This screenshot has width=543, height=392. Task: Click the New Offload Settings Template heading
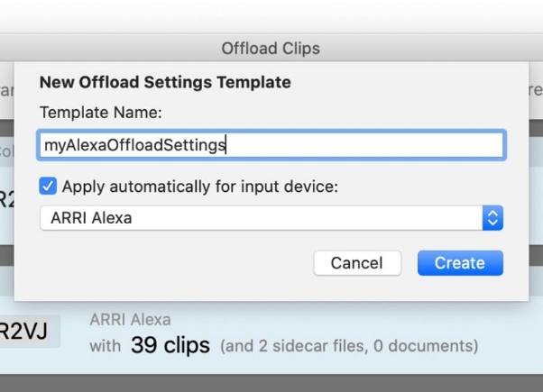[165, 82]
